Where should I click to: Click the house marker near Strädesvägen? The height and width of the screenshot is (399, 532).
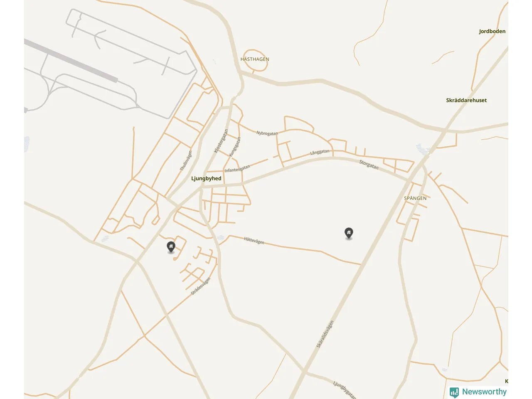(x=171, y=246)
